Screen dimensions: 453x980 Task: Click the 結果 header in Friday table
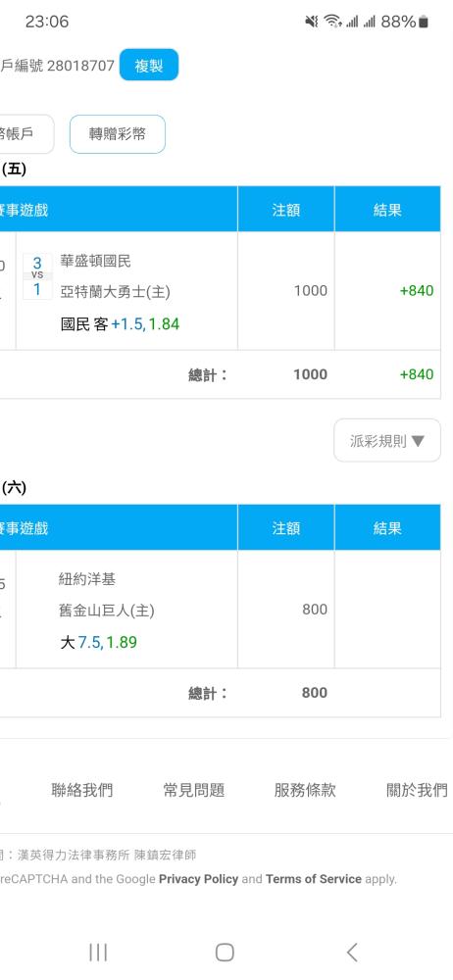click(x=387, y=210)
